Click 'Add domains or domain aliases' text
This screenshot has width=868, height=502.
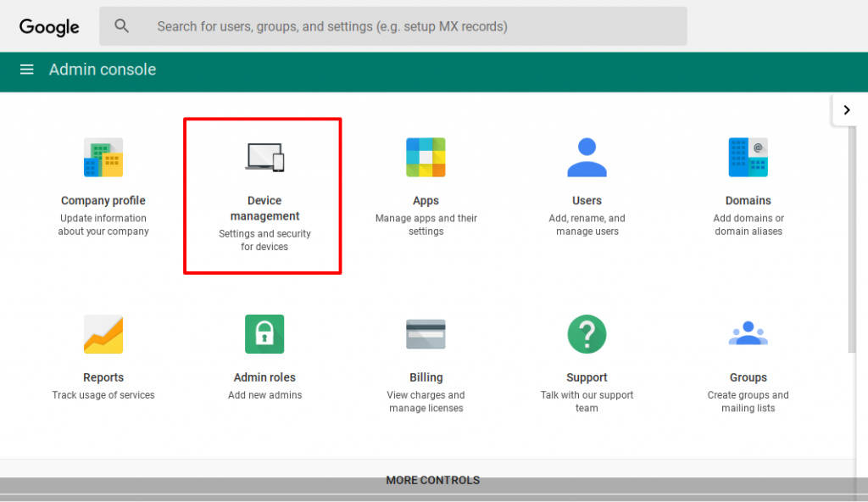click(x=748, y=225)
